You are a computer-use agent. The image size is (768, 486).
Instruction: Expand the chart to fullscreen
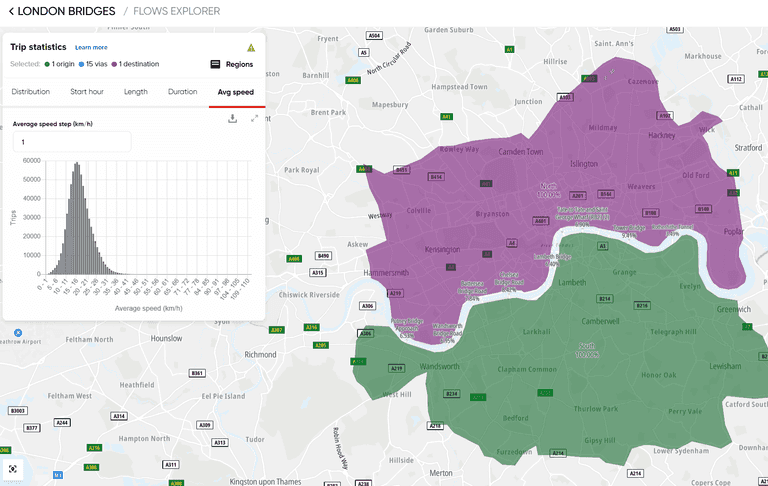(254, 118)
